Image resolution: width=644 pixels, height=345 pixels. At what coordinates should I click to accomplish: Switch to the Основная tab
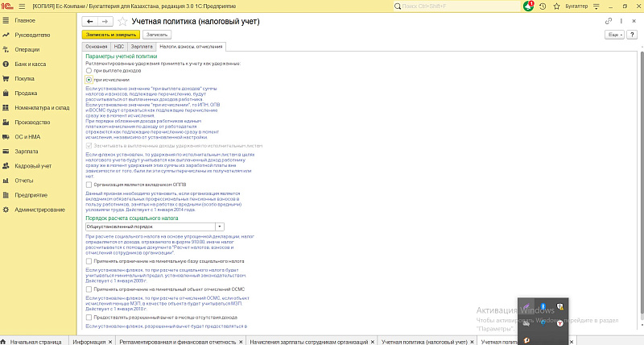[x=97, y=48]
